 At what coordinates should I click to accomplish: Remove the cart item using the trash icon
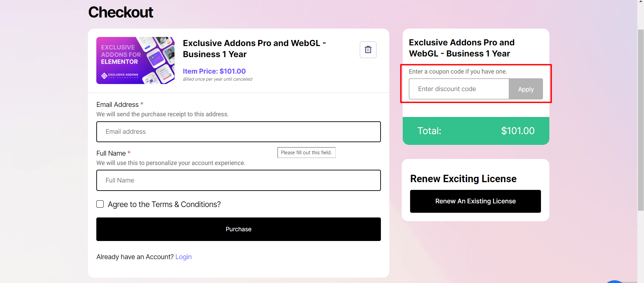click(x=368, y=50)
